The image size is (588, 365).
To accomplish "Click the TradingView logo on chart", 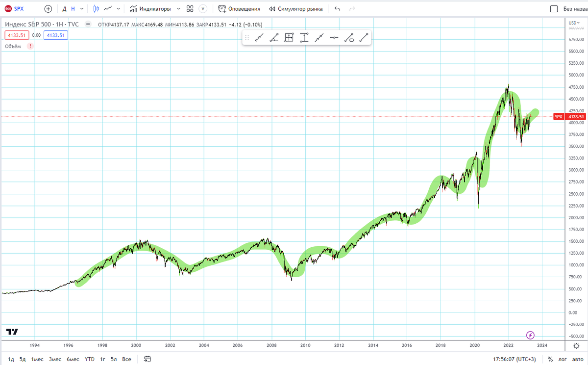I will [x=12, y=332].
